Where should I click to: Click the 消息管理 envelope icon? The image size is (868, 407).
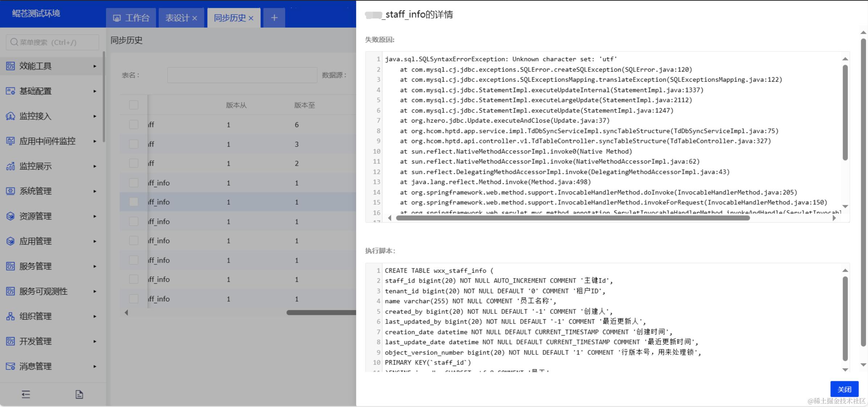tap(10, 366)
